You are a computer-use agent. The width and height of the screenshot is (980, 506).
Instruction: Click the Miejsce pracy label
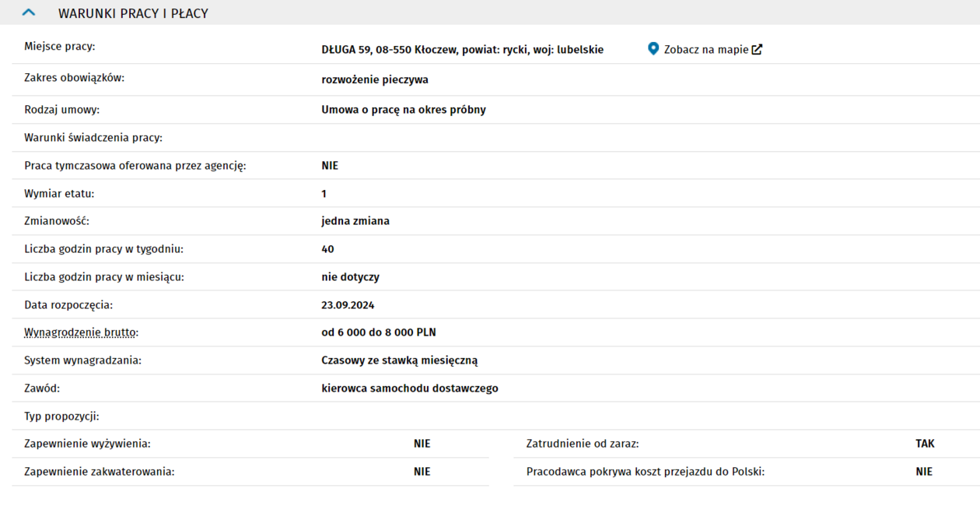[59, 47]
